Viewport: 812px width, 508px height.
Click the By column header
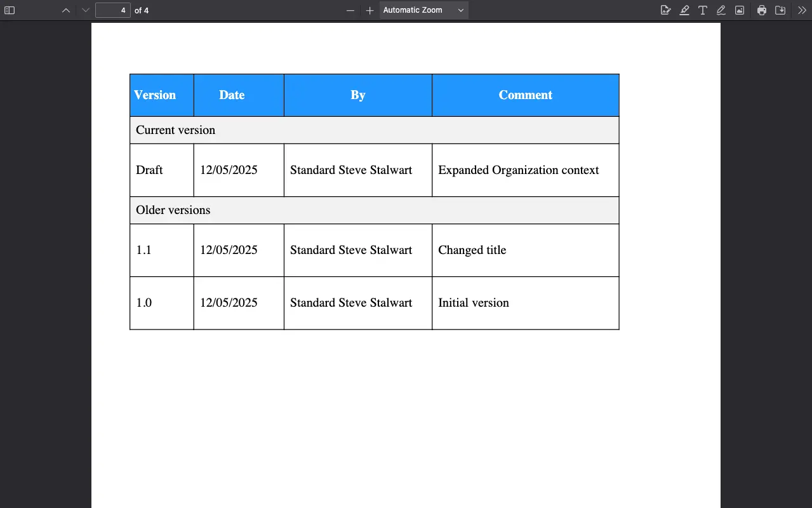(x=358, y=95)
